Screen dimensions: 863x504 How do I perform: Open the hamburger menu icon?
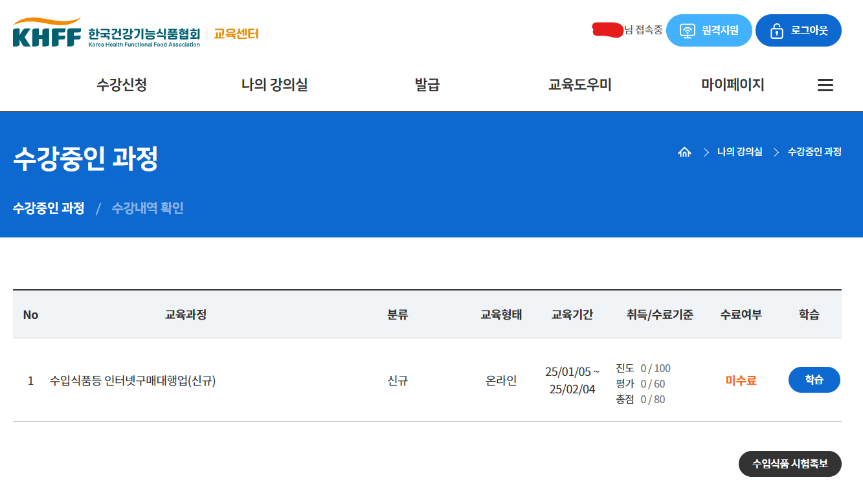pos(825,84)
